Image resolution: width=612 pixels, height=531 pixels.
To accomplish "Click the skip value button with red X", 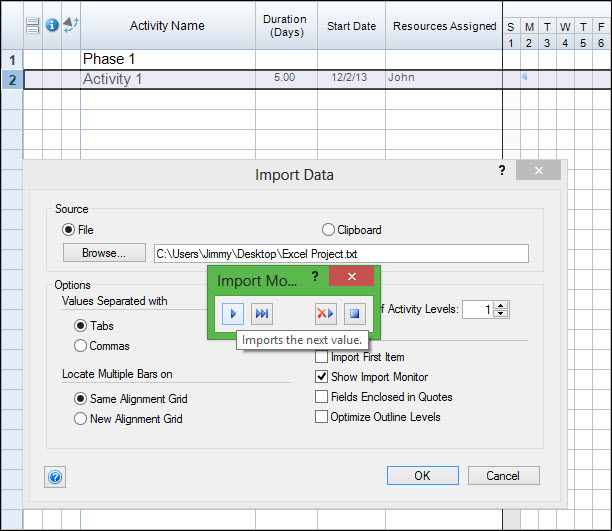I will click(x=324, y=314).
